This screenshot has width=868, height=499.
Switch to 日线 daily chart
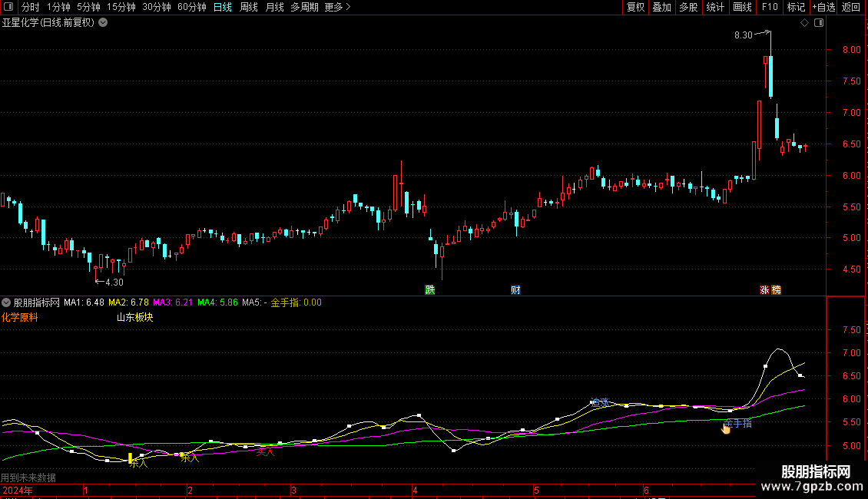(223, 7)
